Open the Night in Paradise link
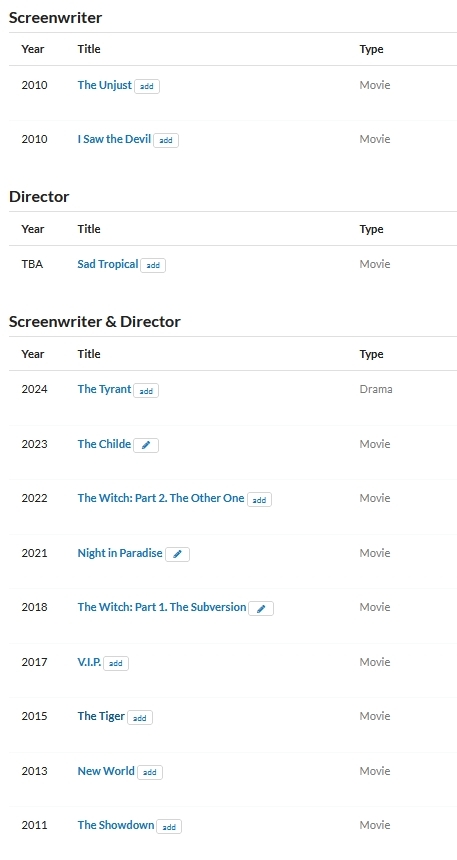This screenshot has height=860, width=457. click(120, 553)
